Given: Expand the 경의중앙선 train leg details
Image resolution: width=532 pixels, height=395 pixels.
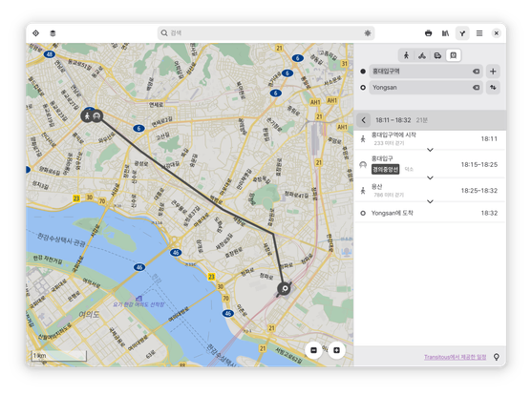Looking at the screenshot, I should click(x=430, y=177).
